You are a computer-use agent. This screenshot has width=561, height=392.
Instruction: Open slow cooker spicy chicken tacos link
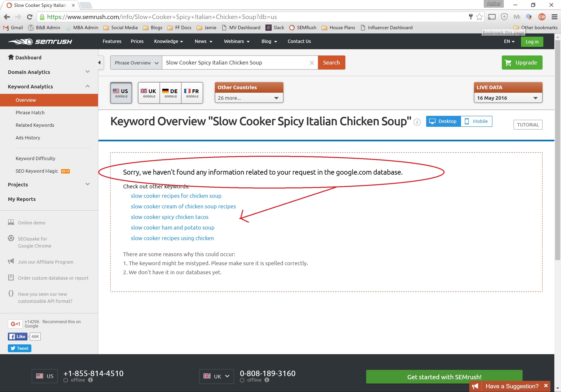coord(169,217)
